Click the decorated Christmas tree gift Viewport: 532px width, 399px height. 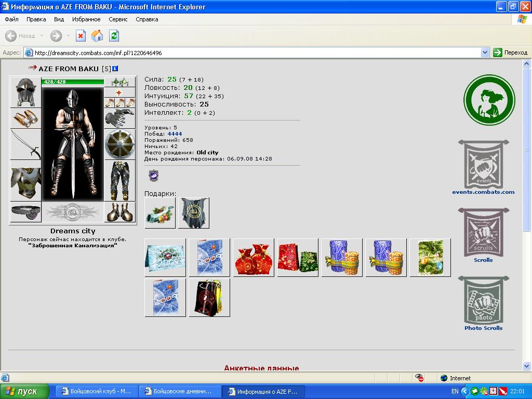tap(430, 258)
